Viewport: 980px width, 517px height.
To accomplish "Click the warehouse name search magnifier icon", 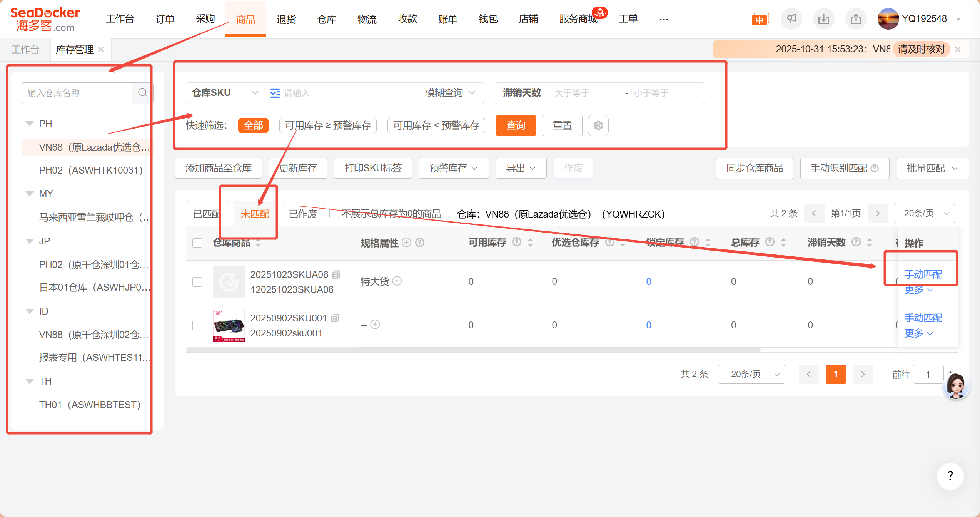I will point(142,93).
